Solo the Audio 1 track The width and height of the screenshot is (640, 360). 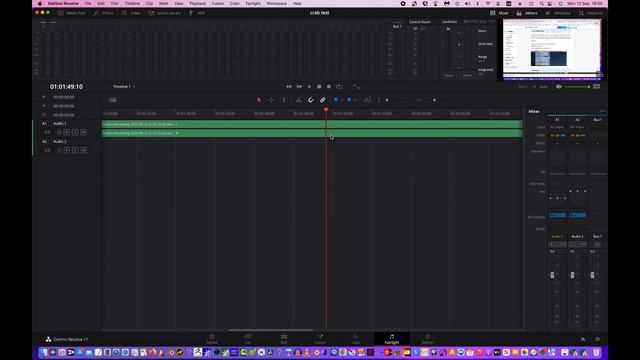tap(75, 132)
